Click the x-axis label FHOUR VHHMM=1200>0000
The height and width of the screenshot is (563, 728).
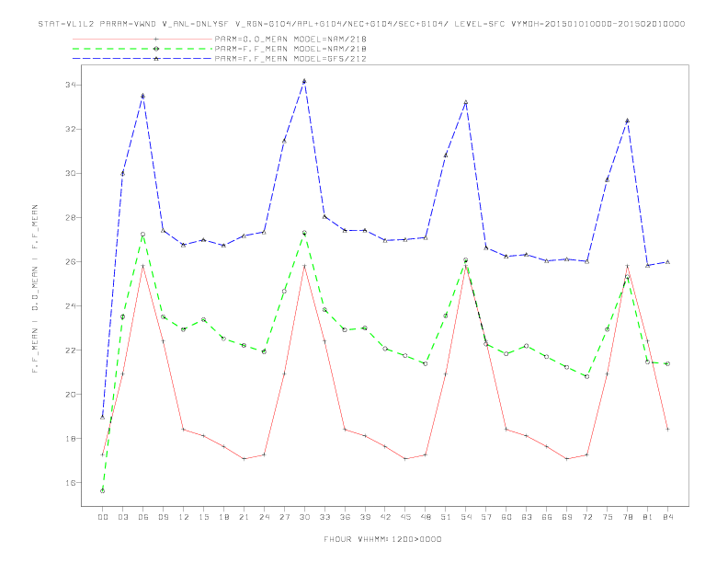(382, 539)
